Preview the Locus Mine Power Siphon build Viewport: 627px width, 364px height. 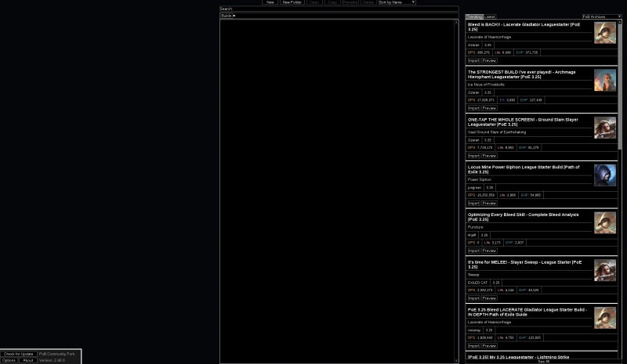489,203
